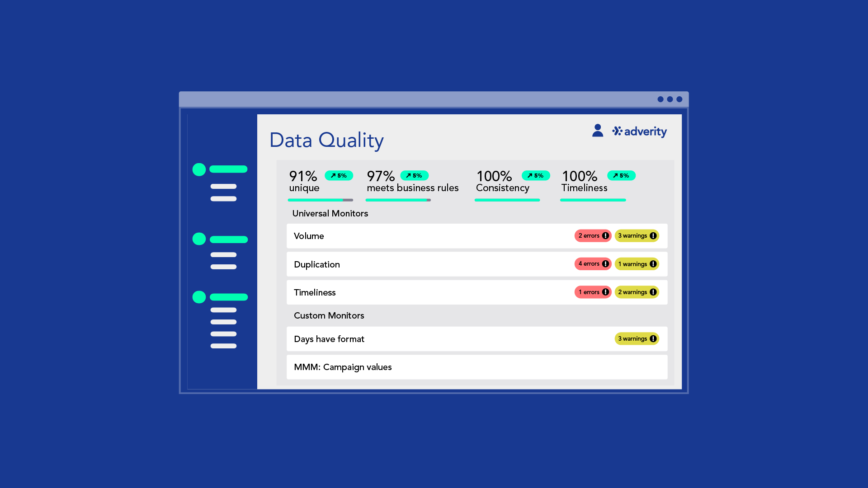Select the middle green circle sidebar icon
The image size is (868, 488).
pos(198,239)
